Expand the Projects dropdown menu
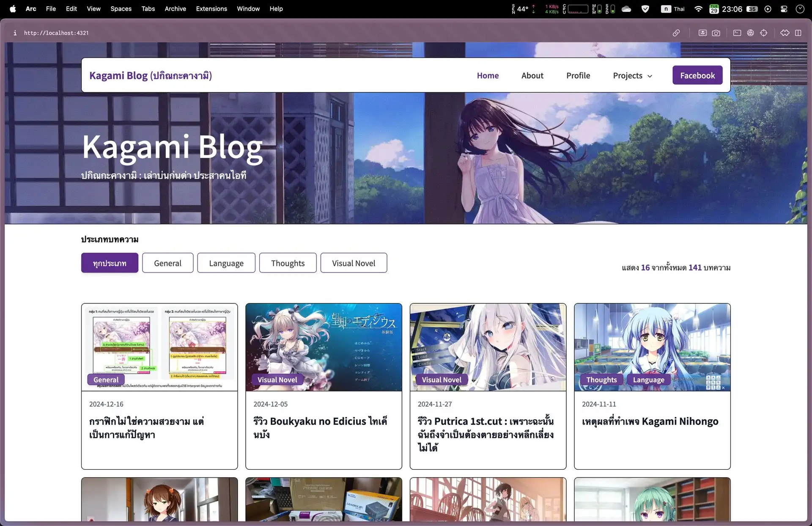 (x=632, y=75)
